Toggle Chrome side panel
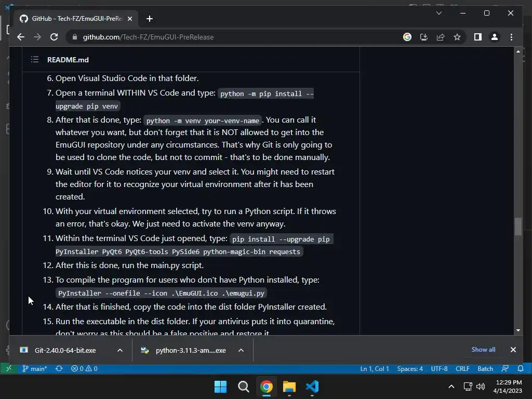532x399 pixels. tap(478, 37)
